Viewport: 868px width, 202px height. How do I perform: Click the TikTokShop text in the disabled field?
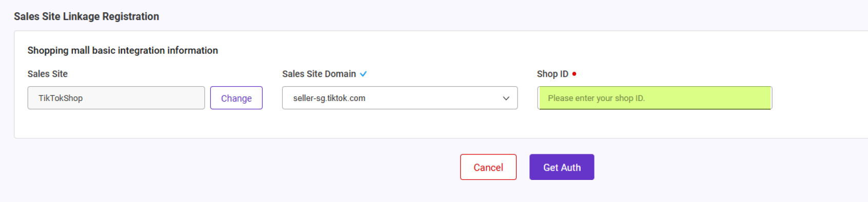tap(61, 98)
